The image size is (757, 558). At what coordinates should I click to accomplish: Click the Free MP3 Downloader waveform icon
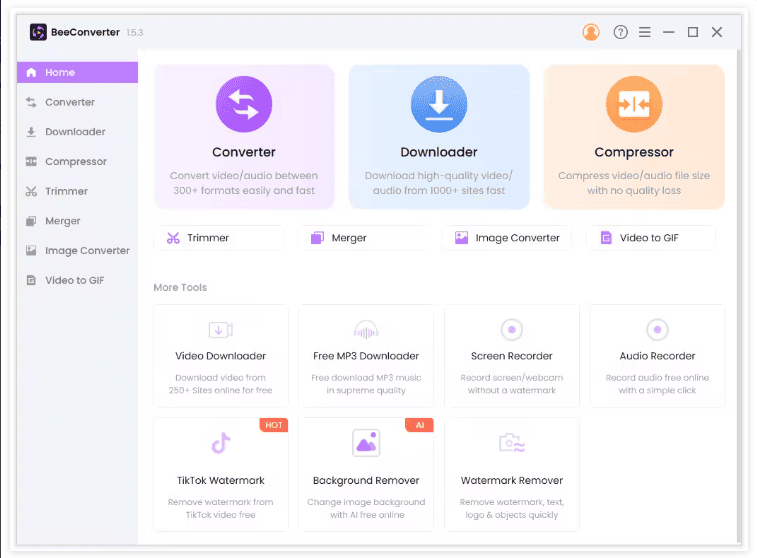click(366, 330)
